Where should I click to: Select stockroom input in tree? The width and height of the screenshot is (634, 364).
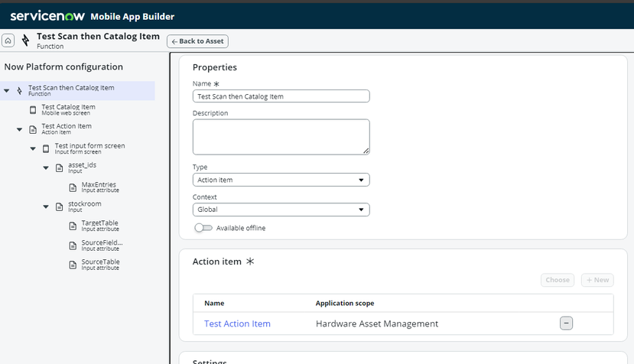click(84, 206)
